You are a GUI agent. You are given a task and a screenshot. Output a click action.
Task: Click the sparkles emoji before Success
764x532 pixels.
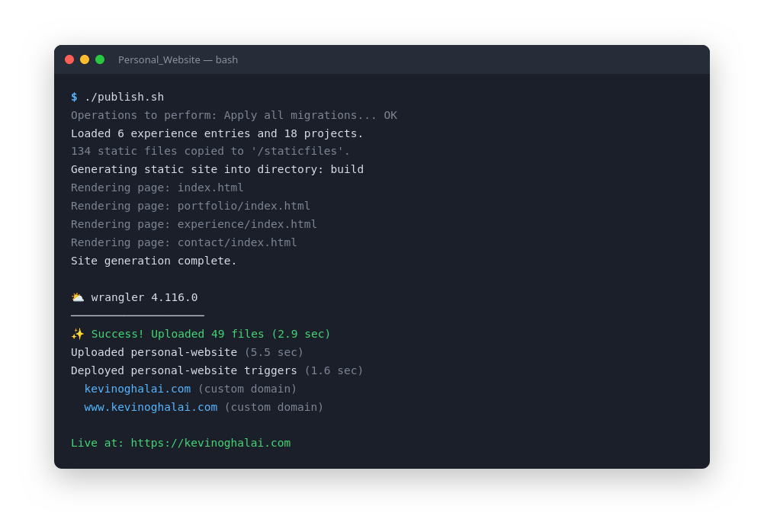(78, 334)
